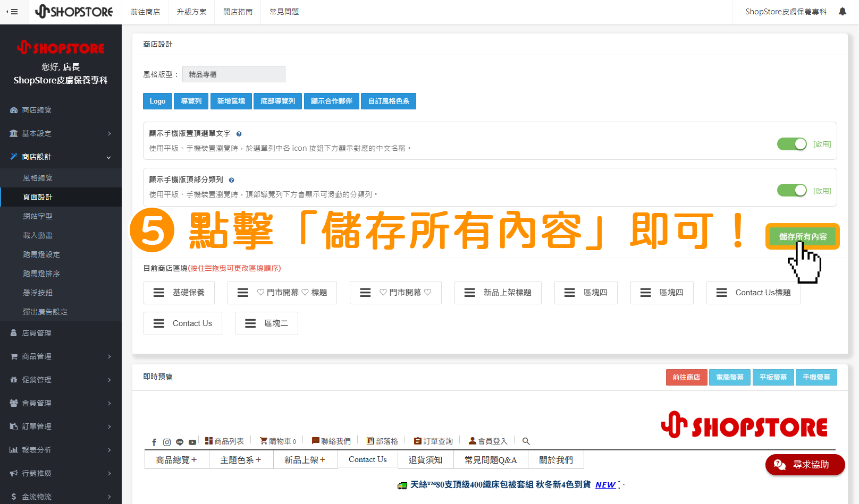Click the 導覽列 button
The image size is (859, 504).
(x=191, y=101)
